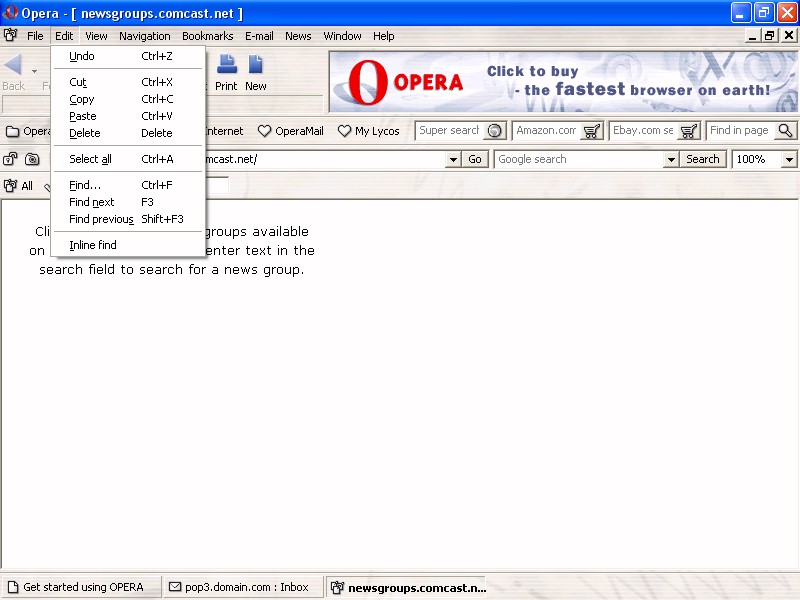Open the Window menu

[x=342, y=36]
